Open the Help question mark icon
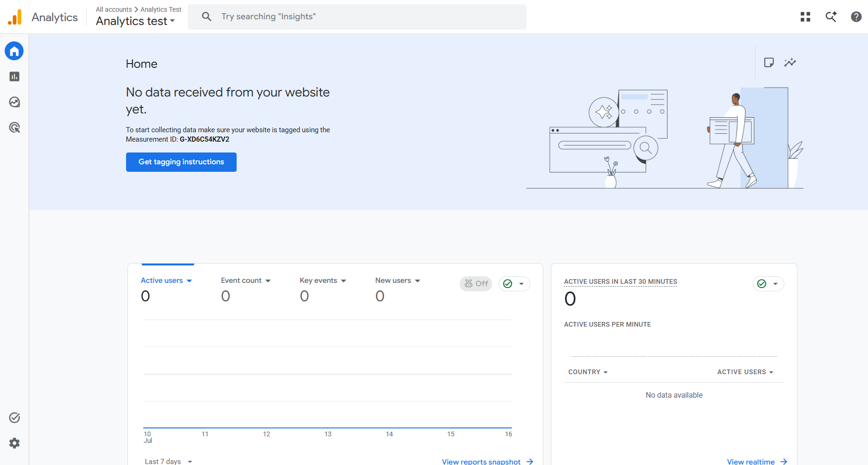The height and width of the screenshot is (465, 868). point(856,17)
